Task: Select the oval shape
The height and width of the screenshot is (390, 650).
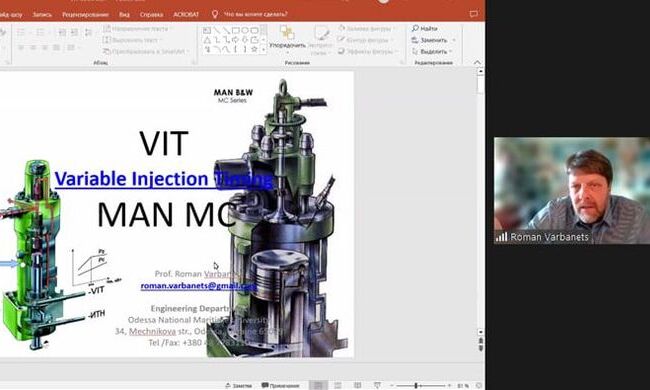Action: click(x=245, y=30)
